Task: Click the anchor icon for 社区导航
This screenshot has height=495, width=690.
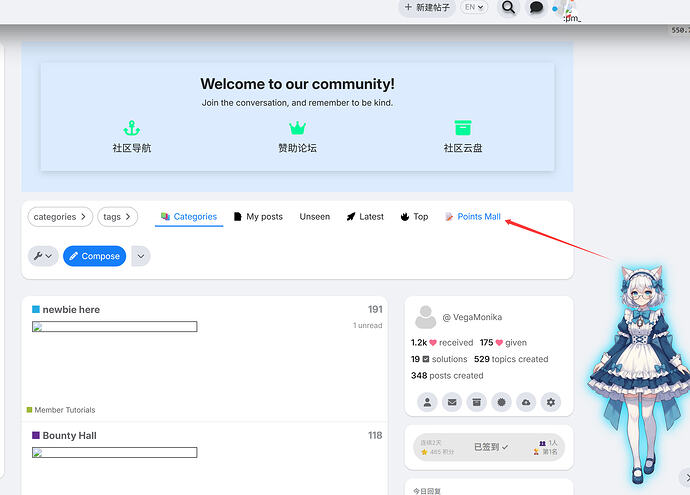Action: coord(132,128)
